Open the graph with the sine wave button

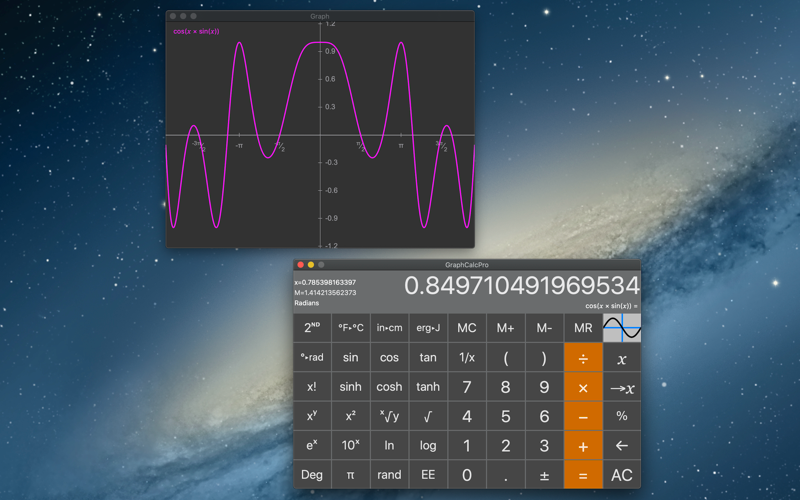pos(621,328)
